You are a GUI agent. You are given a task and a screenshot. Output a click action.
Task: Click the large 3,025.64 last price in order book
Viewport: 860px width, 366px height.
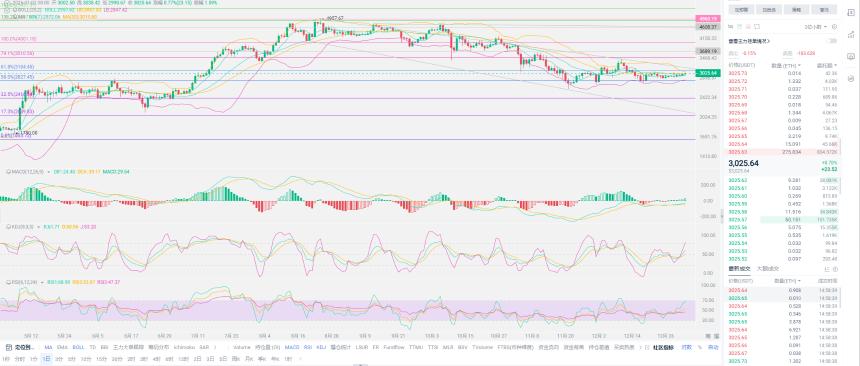743,163
